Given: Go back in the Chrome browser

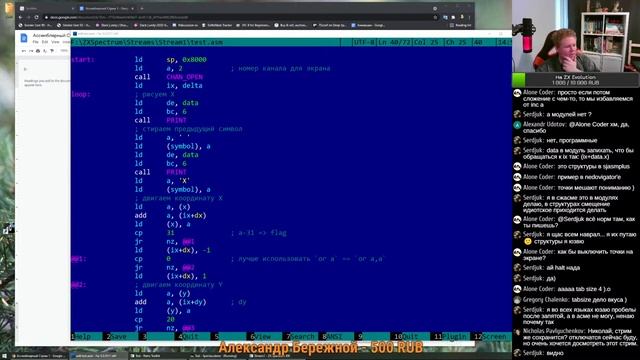Looking at the screenshot, I should click(x=20, y=17).
